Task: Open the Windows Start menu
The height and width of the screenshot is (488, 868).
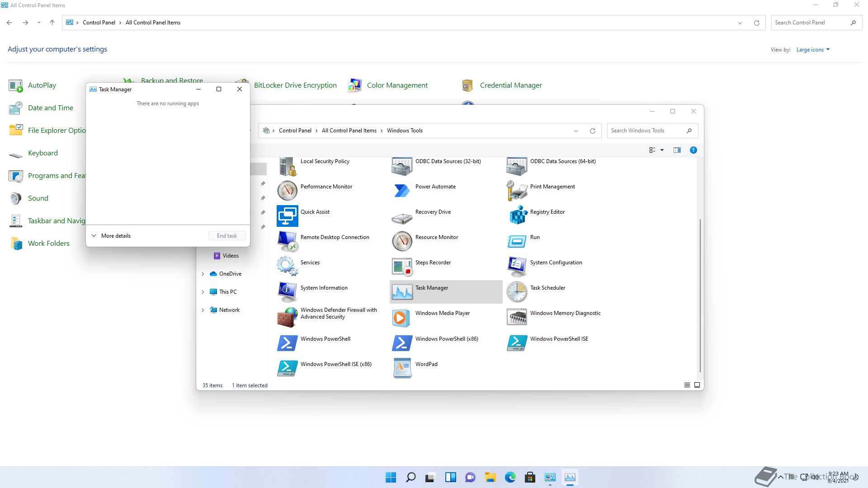Action: tap(391, 477)
